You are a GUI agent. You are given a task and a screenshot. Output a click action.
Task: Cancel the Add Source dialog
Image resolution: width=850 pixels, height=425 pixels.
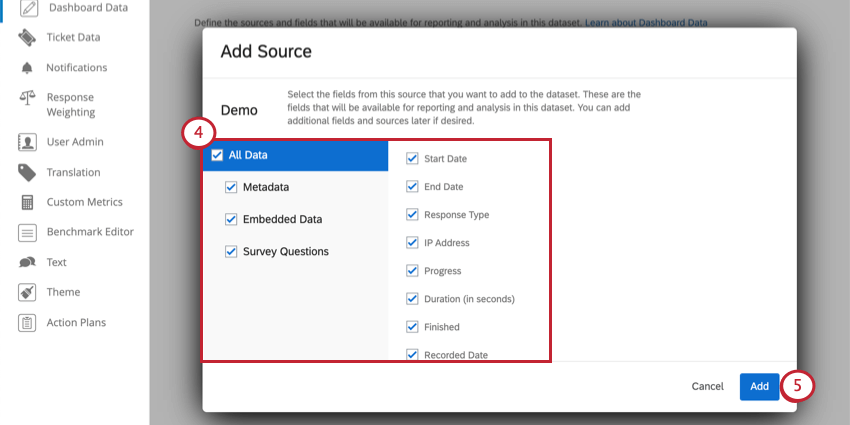click(x=707, y=387)
